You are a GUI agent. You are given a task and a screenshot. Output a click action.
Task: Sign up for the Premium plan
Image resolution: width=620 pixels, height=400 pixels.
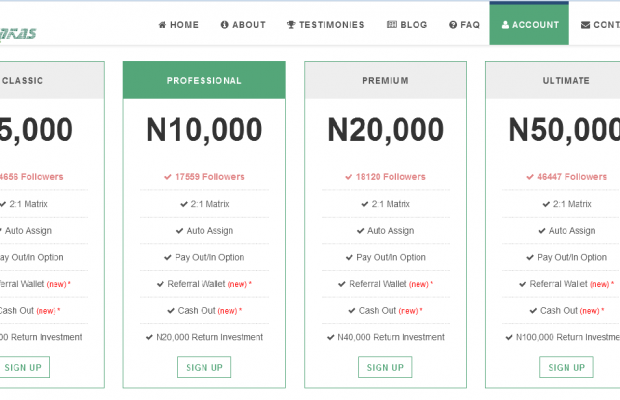(385, 367)
